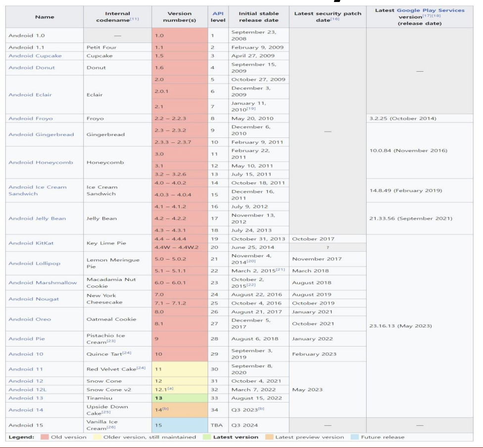This screenshot has height=448, width=483.
Task: Select the 23.16.13 (May 2023) cell
Action: (420, 325)
